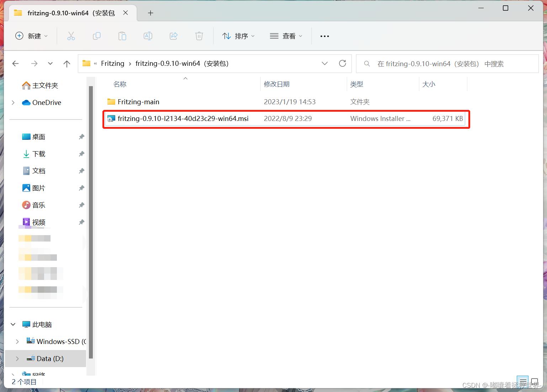Expand the Data (D:) drive node
The image size is (547, 392).
pyautogui.click(x=17, y=359)
